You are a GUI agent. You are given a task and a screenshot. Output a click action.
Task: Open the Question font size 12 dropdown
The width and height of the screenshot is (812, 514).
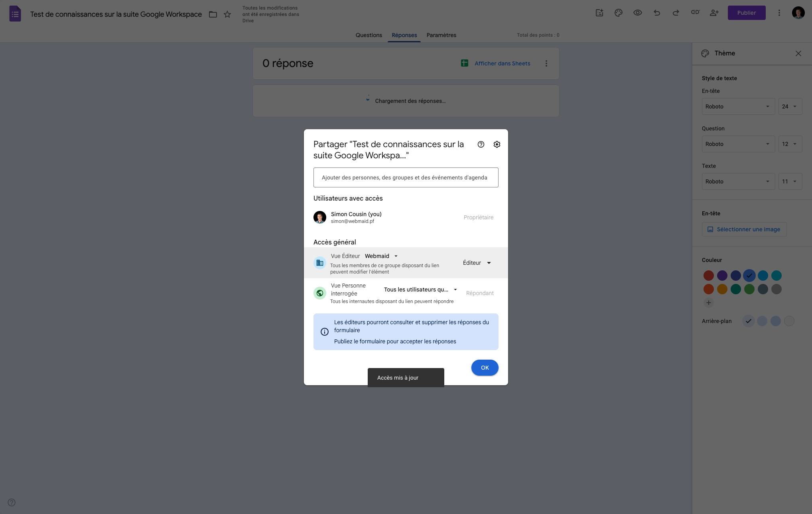pyautogui.click(x=790, y=144)
